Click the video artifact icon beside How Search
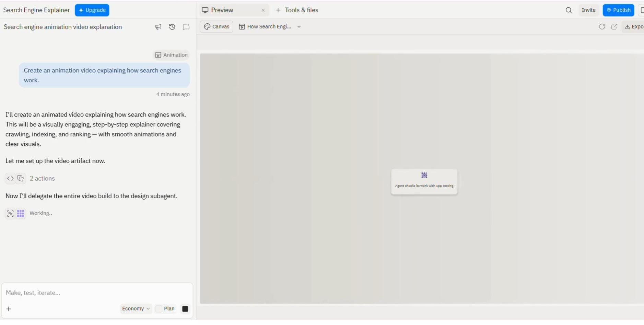Image resolution: width=644 pixels, height=325 pixels. (x=242, y=27)
